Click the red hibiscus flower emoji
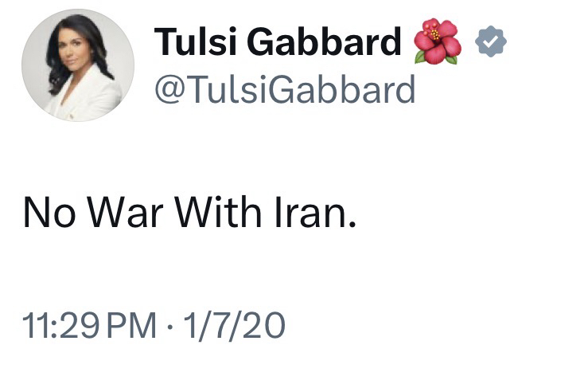This screenshot has height=384, width=588. pos(437,41)
